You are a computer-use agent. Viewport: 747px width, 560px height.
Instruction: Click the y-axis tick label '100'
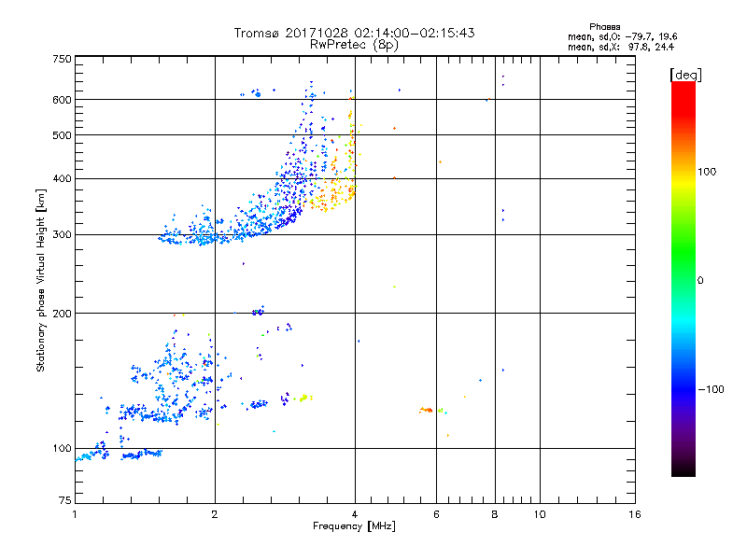(x=62, y=448)
